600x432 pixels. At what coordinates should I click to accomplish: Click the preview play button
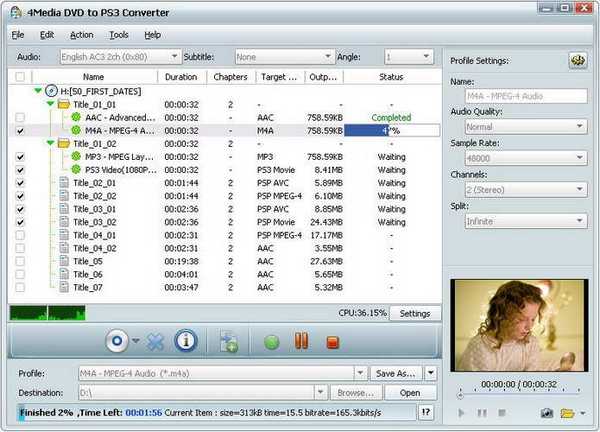[461, 412]
